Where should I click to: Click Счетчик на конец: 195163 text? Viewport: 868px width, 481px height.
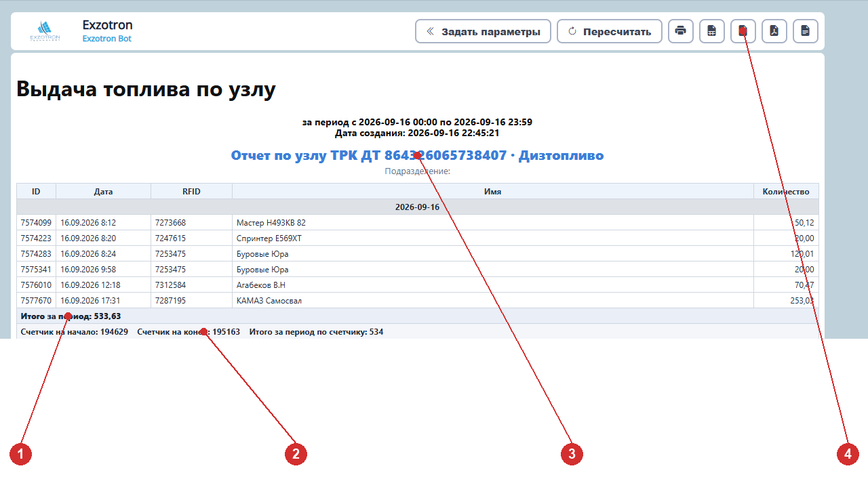tap(189, 332)
